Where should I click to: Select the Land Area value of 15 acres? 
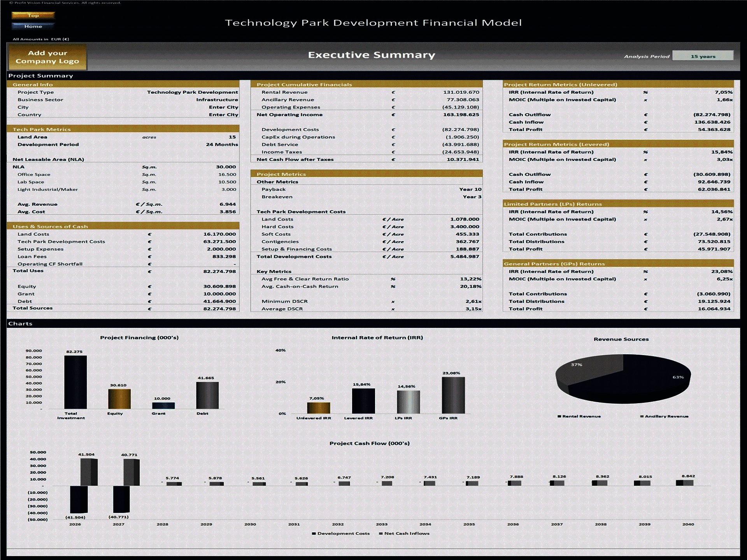[232, 137]
